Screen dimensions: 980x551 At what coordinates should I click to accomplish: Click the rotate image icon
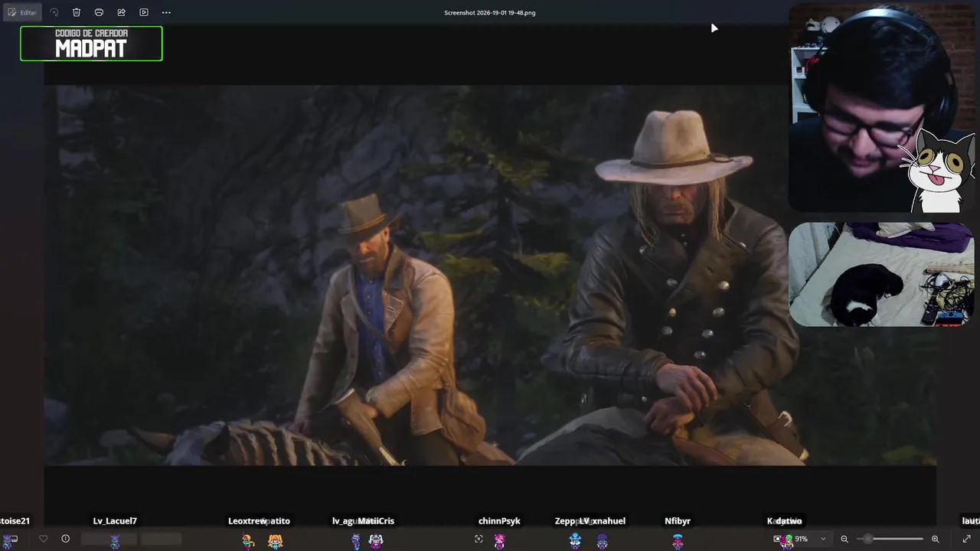(x=54, y=12)
